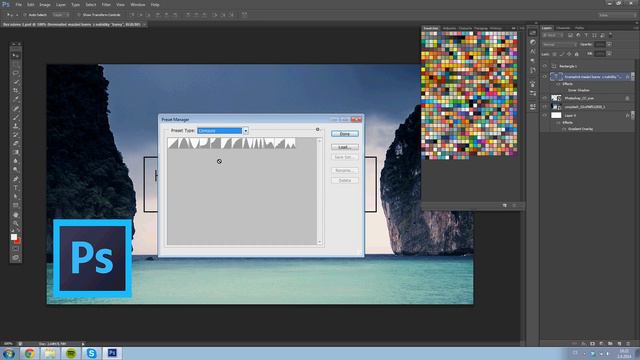Hide the Layer 0 layer
This screenshot has height=360, width=640.
coord(544,116)
